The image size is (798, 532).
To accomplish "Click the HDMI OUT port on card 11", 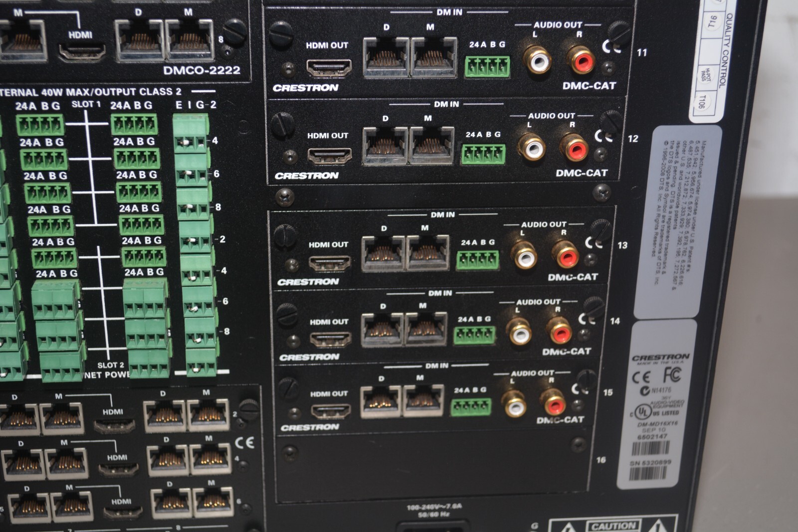I will point(328,67).
